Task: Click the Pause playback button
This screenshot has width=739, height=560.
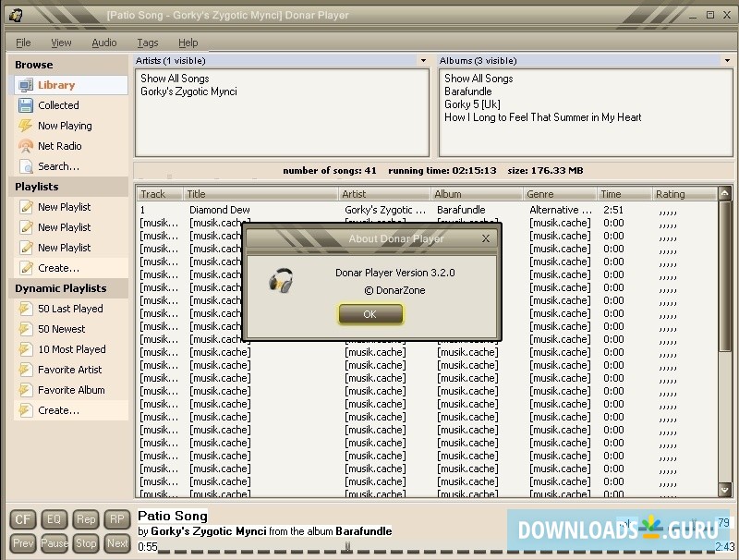Action: (x=55, y=543)
